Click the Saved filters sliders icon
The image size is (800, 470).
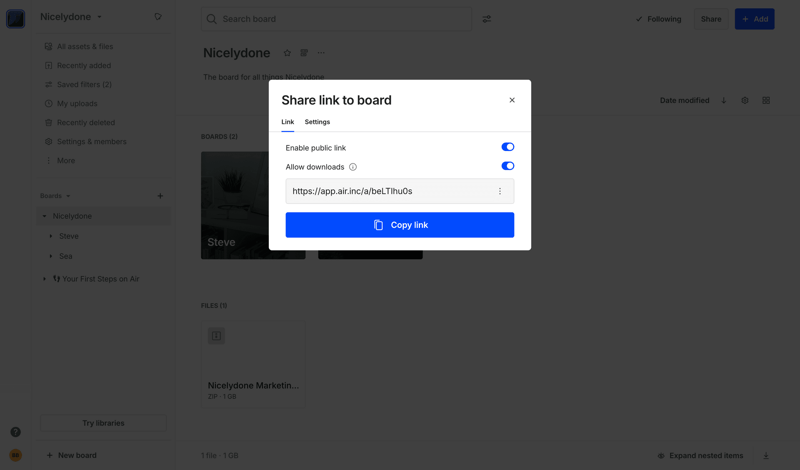[48, 84]
